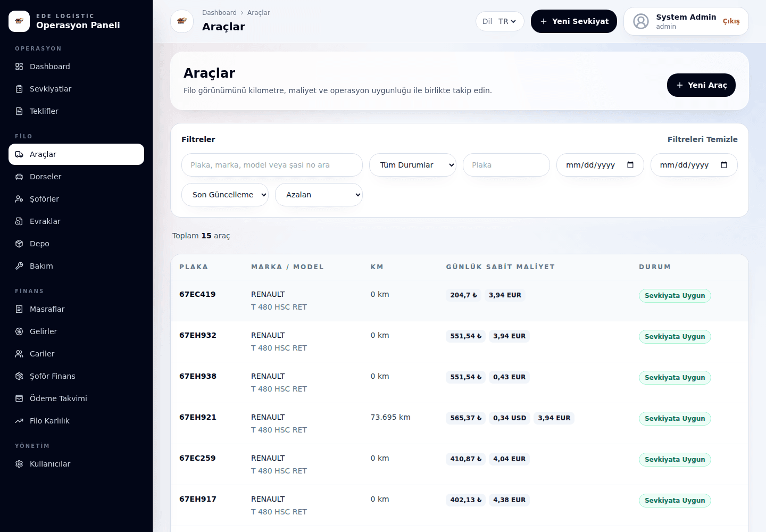The height and width of the screenshot is (532, 766).
Task: Click the Bakım wrench icon
Action: 19,266
